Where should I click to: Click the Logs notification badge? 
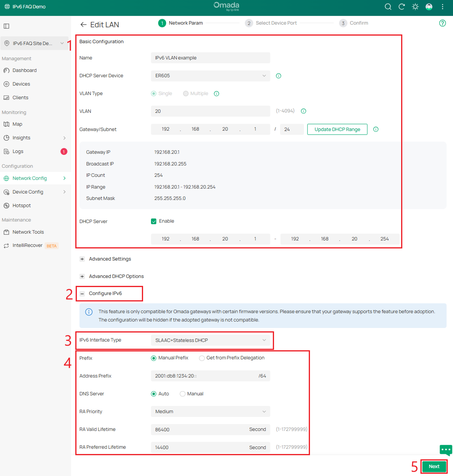(x=64, y=151)
